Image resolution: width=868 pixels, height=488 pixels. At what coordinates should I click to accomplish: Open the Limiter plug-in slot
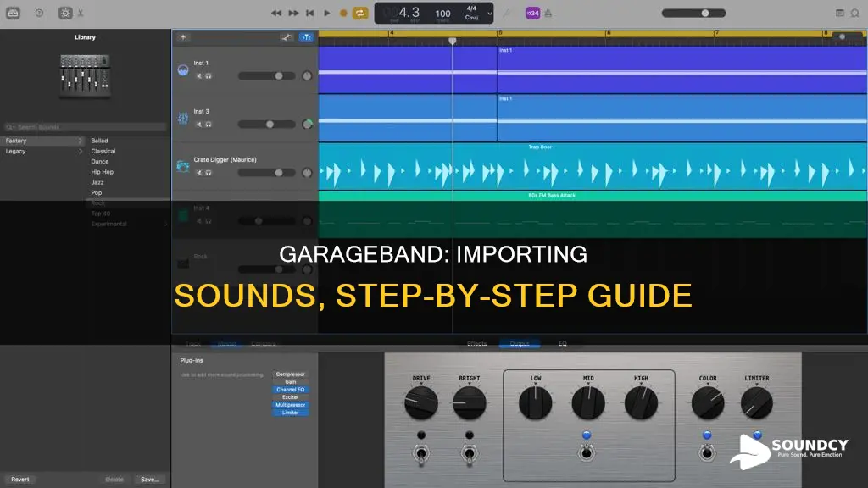(x=291, y=413)
